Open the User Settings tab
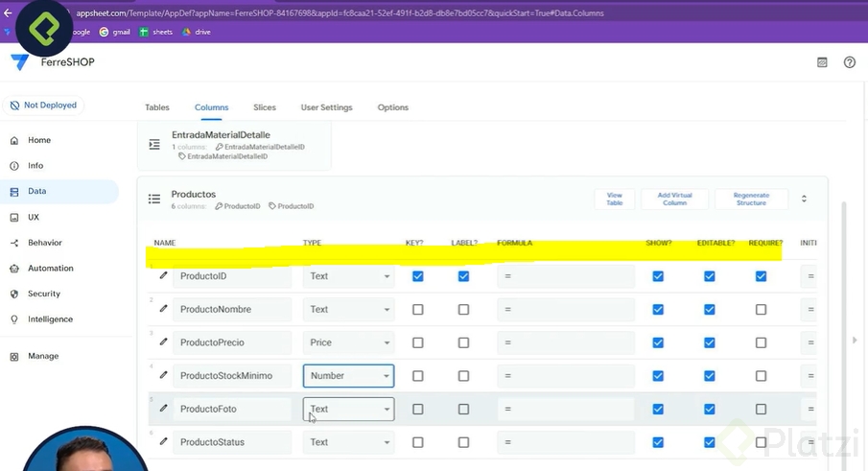Image resolution: width=868 pixels, height=471 pixels. [x=326, y=107]
